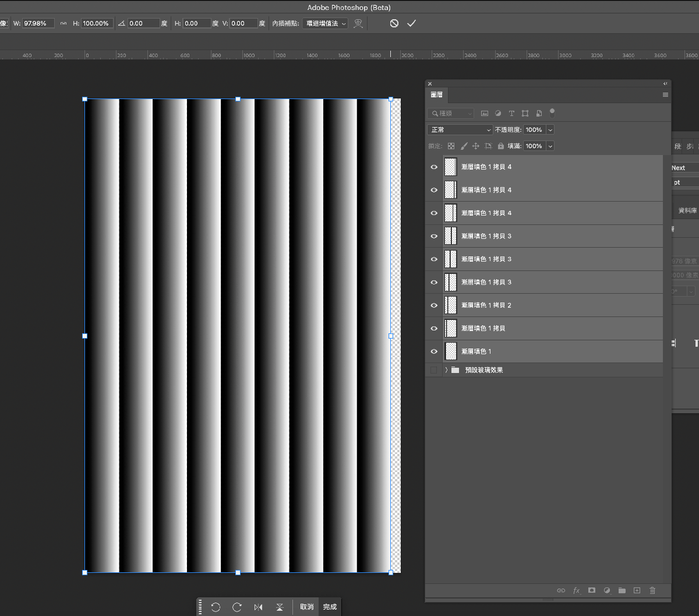699x616 pixels.
Task: Close the Layers panel with the X
Action: coord(430,84)
